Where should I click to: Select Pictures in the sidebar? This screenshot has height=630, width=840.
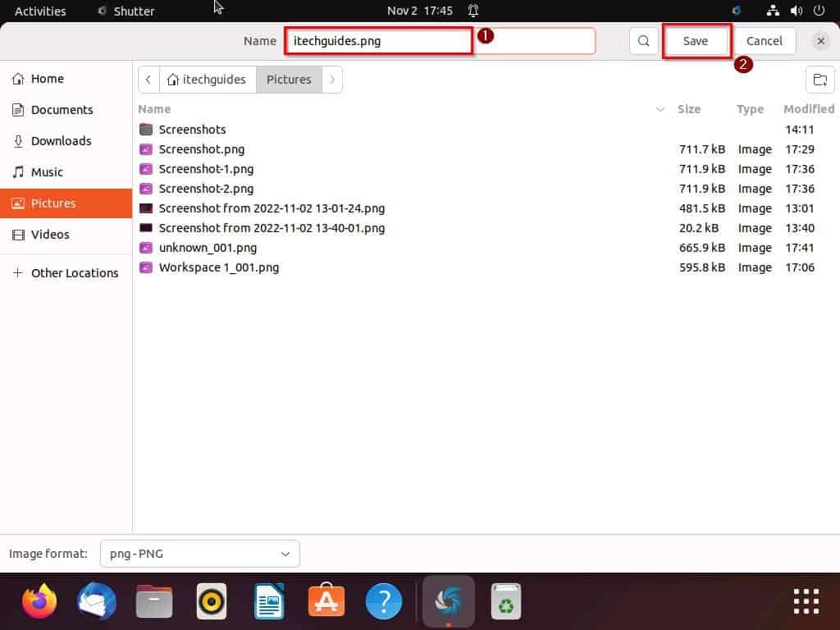66,203
